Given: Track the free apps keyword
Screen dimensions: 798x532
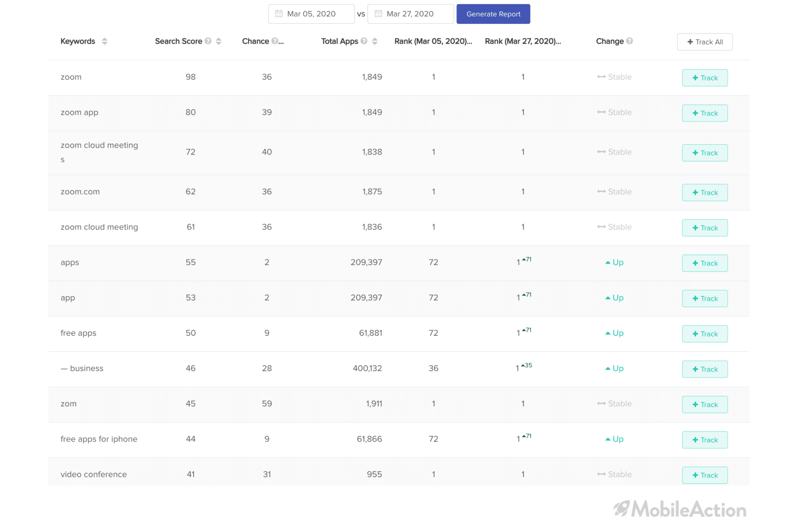Looking at the screenshot, I should (x=705, y=333).
